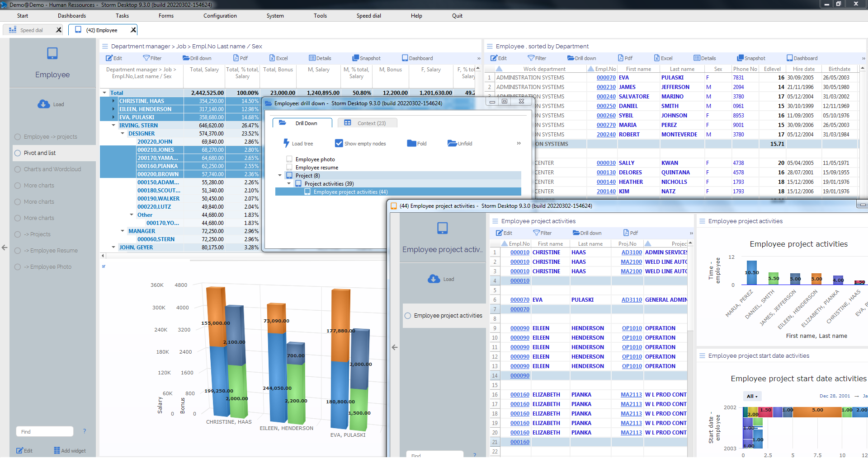Click the green 5.50 bar in activities chart
This screenshot has width=868, height=458.
coord(774,279)
